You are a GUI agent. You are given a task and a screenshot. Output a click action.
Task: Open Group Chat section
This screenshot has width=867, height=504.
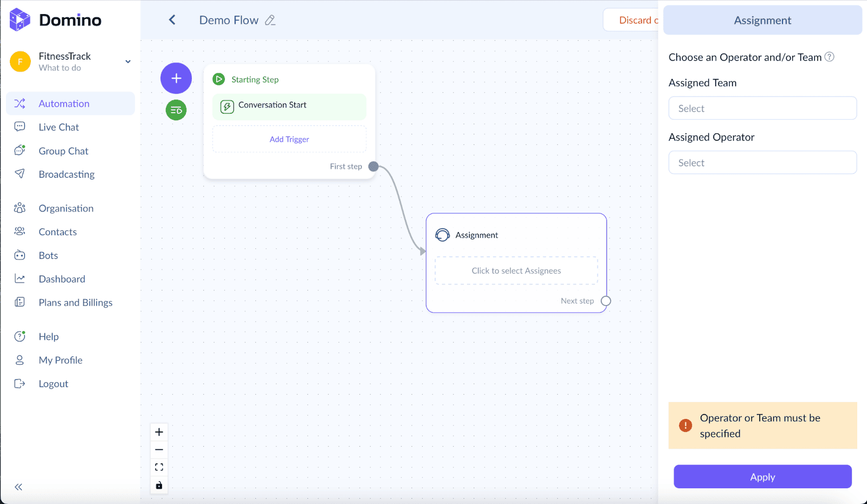coord(63,151)
